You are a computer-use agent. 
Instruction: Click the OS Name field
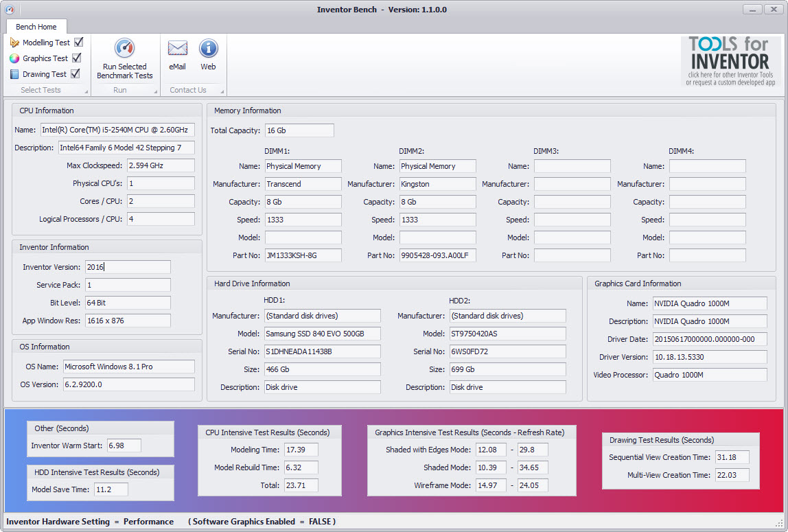[x=128, y=367]
